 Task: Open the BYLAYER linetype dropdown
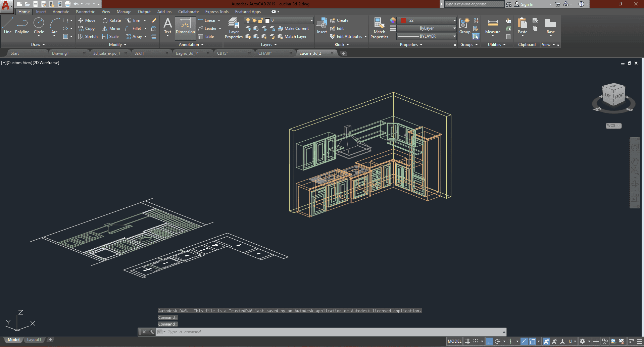pos(426,36)
